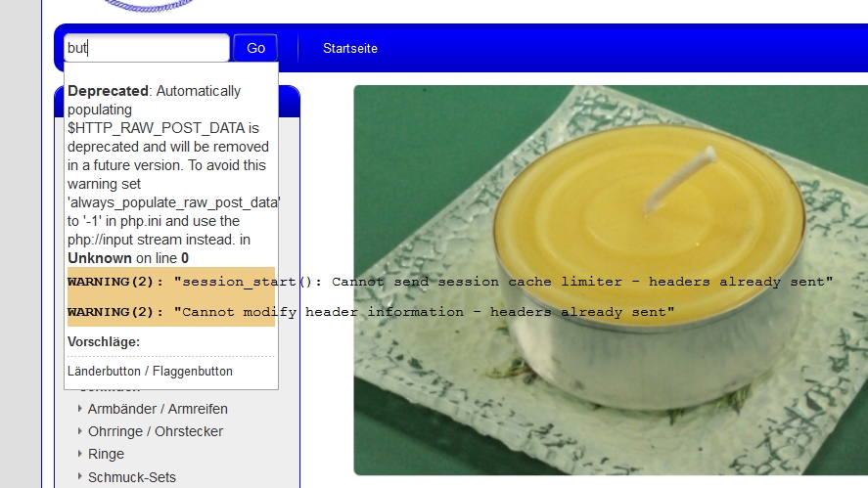The width and height of the screenshot is (868, 488).
Task: Open the Startseite navigation link
Action: point(350,49)
